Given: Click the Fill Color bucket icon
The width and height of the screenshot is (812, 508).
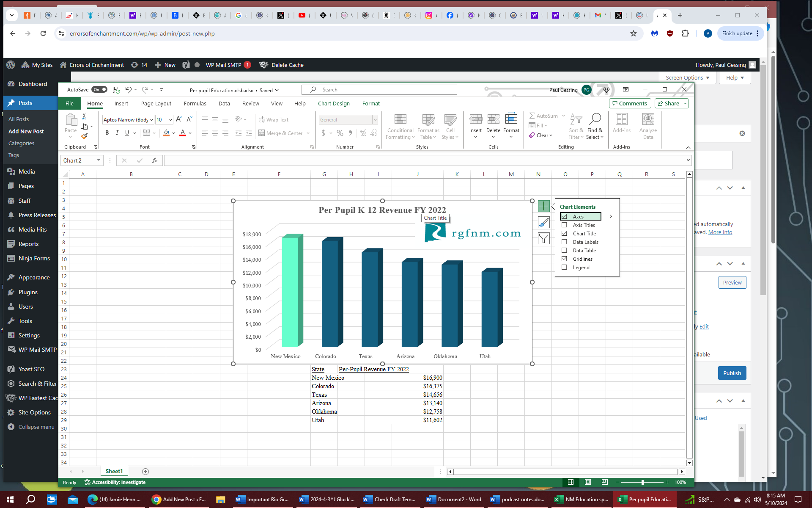Looking at the screenshot, I should [166, 133].
